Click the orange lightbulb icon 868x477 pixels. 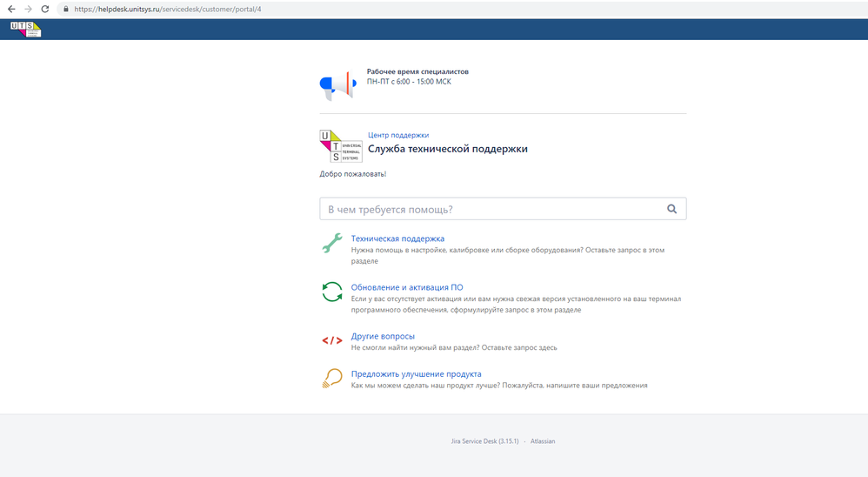[332, 379]
